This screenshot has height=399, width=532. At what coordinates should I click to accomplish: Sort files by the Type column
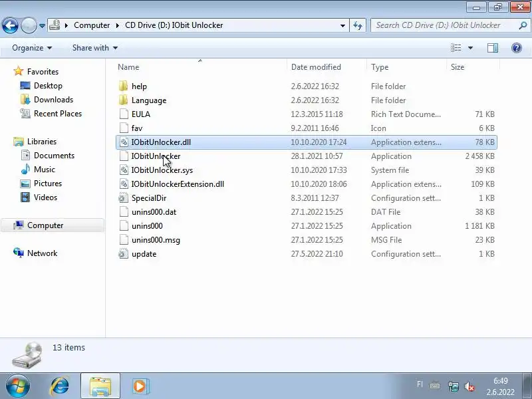(406, 67)
